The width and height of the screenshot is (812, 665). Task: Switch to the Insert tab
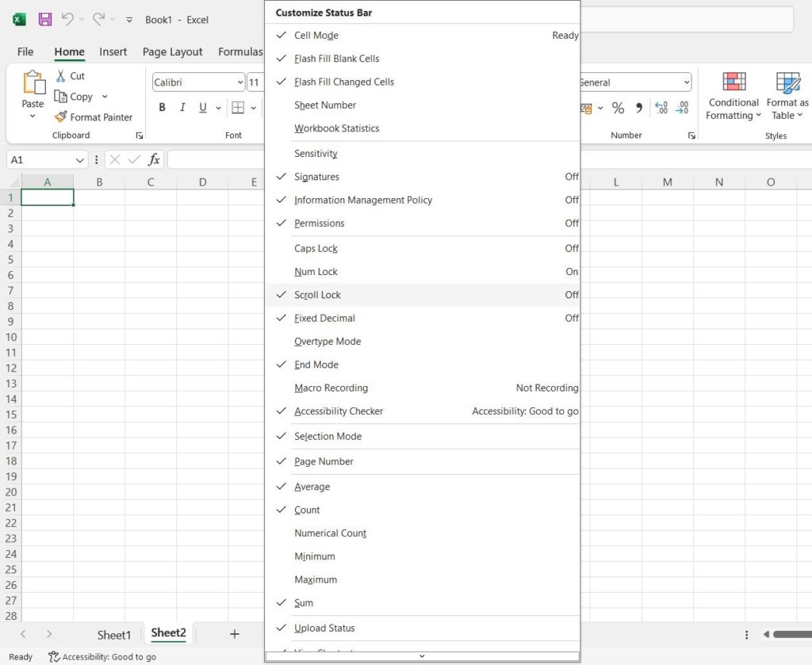tap(113, 52)
